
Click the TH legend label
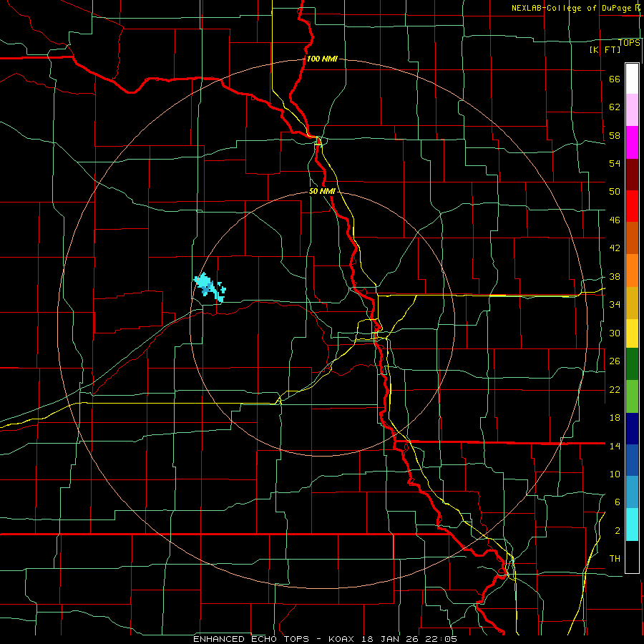(615, 559)
